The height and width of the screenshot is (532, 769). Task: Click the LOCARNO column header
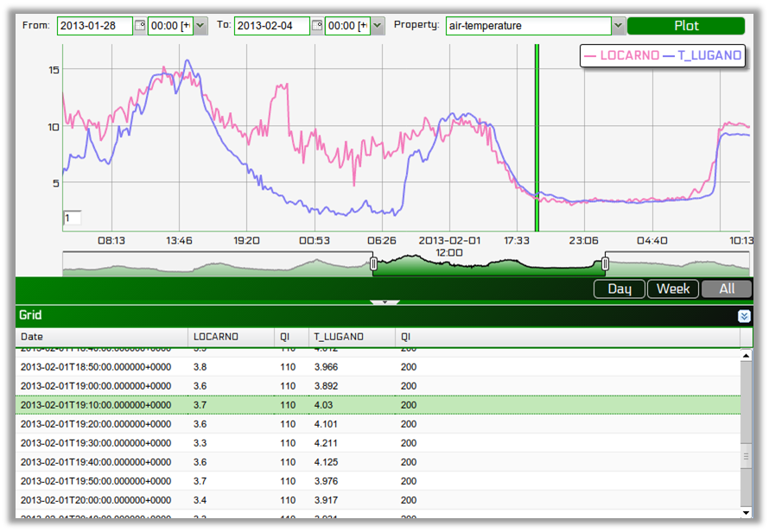point(216,337)
